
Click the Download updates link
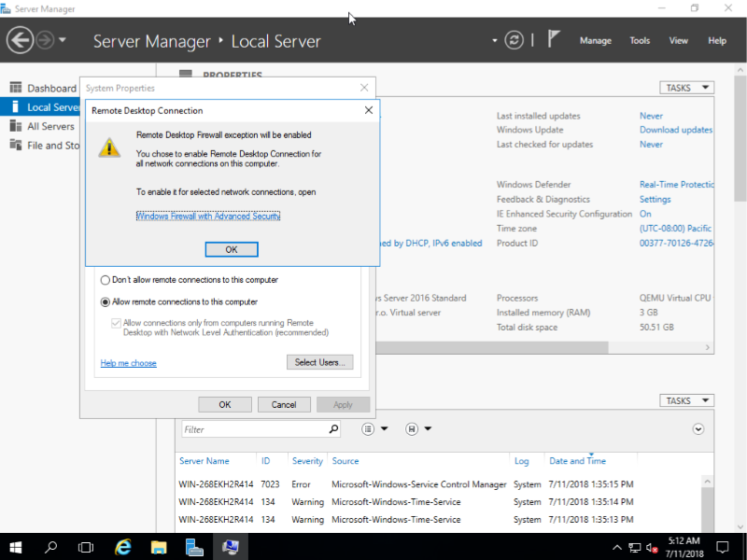point(675,130)
